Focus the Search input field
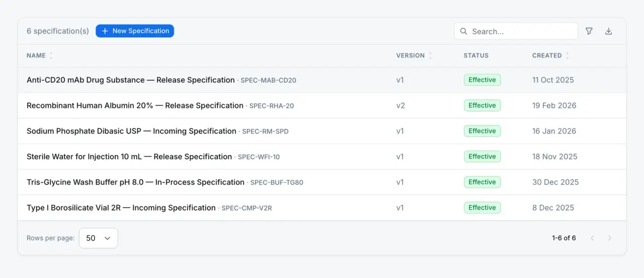Viewport: 644px width, 278px height. click(x=516, y=31)
